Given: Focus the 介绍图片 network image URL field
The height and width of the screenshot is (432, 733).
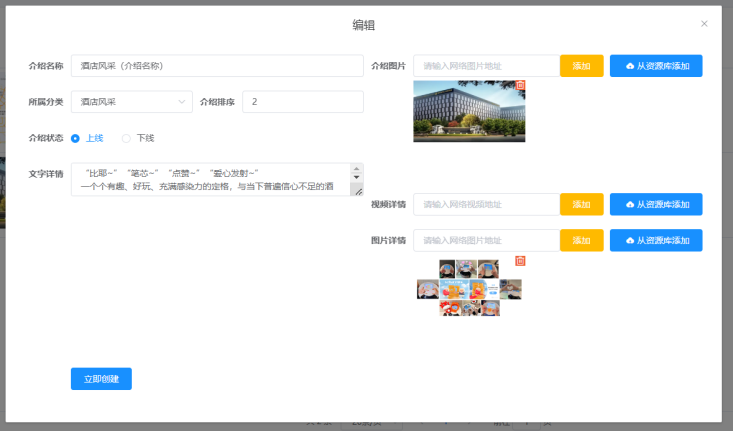Looking at the screenshot, I should click(486, 66).
